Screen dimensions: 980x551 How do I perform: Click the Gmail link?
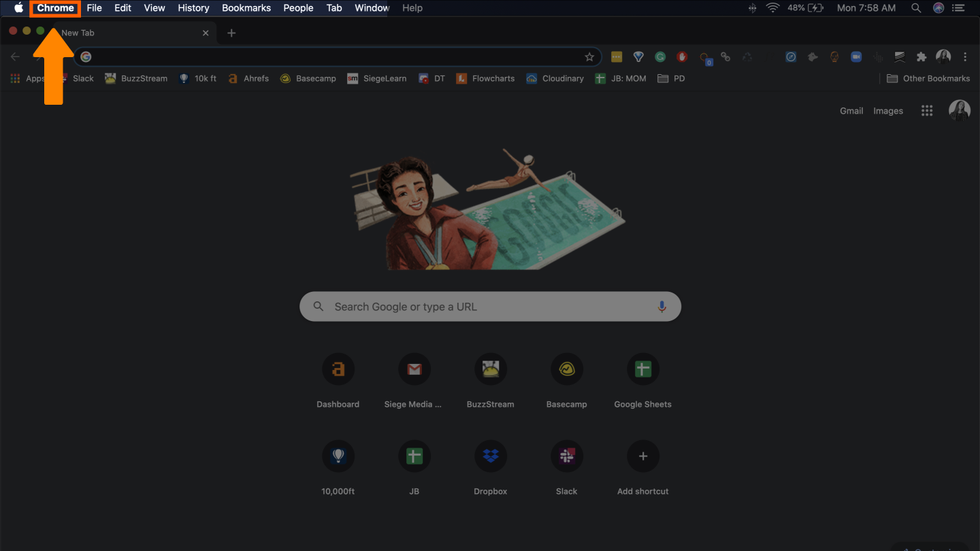point(851,111)
